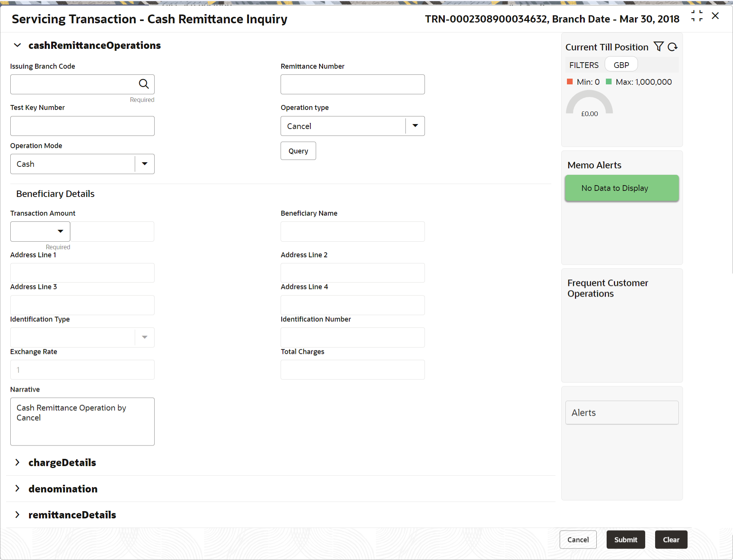Image resolution: width=733 pixels, height=560 pixels.
Task: Click the search/lookup icon for Issuing Branch Code
Action: point(144,84)
